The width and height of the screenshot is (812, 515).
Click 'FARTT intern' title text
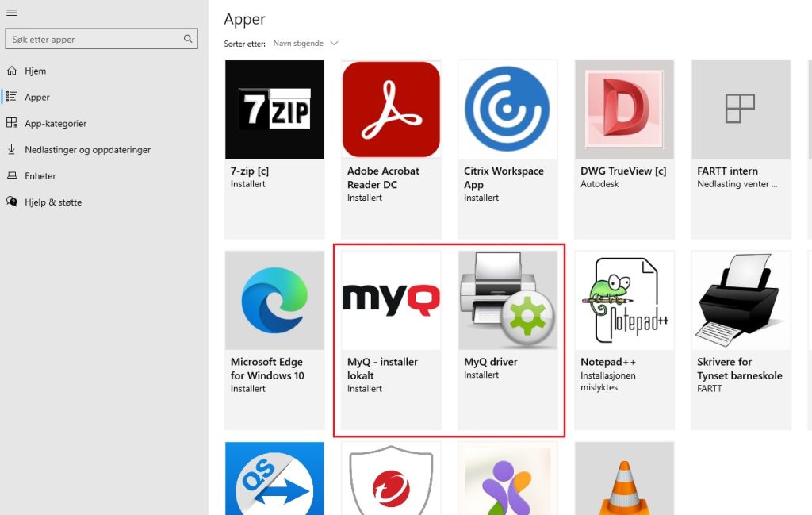[728, 171]
